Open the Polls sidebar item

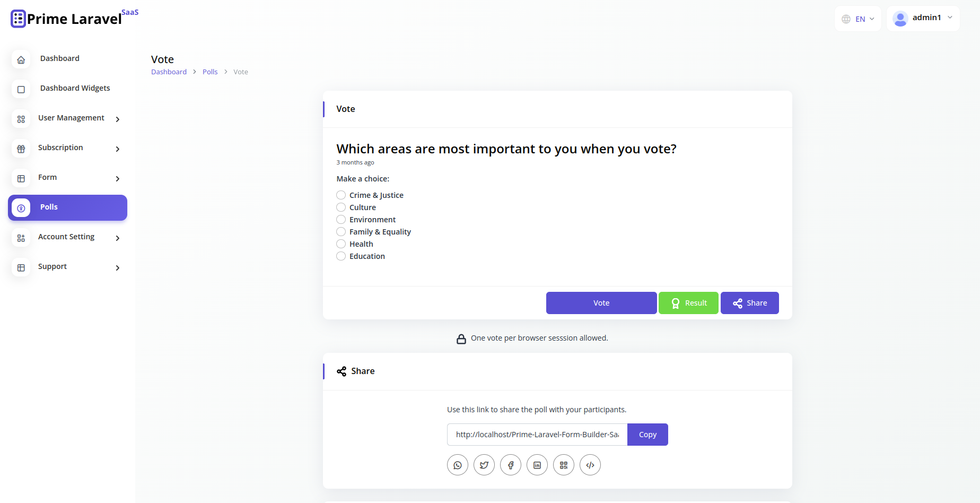coord(67,207)
